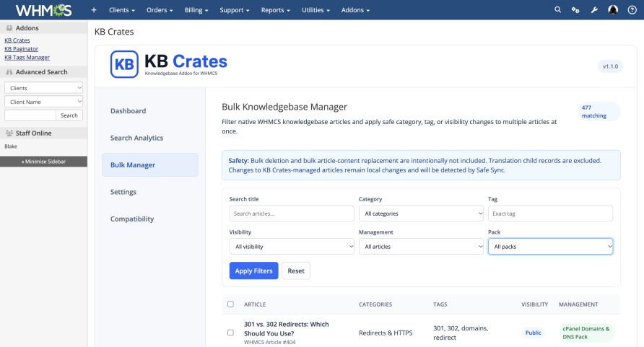Expand the Management filter dropdown

[421, 247]
